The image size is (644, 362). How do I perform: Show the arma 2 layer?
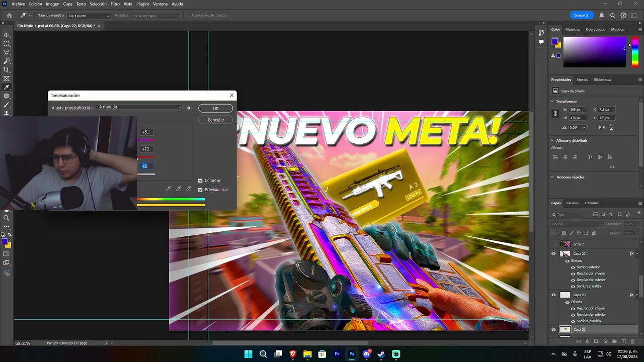point(554,244)
